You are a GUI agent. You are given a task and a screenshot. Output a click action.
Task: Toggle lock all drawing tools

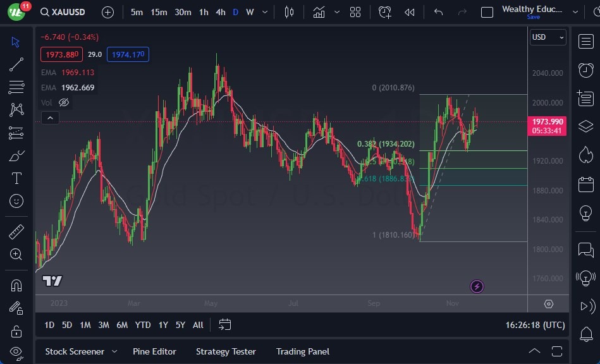click(x=16, y=331)
